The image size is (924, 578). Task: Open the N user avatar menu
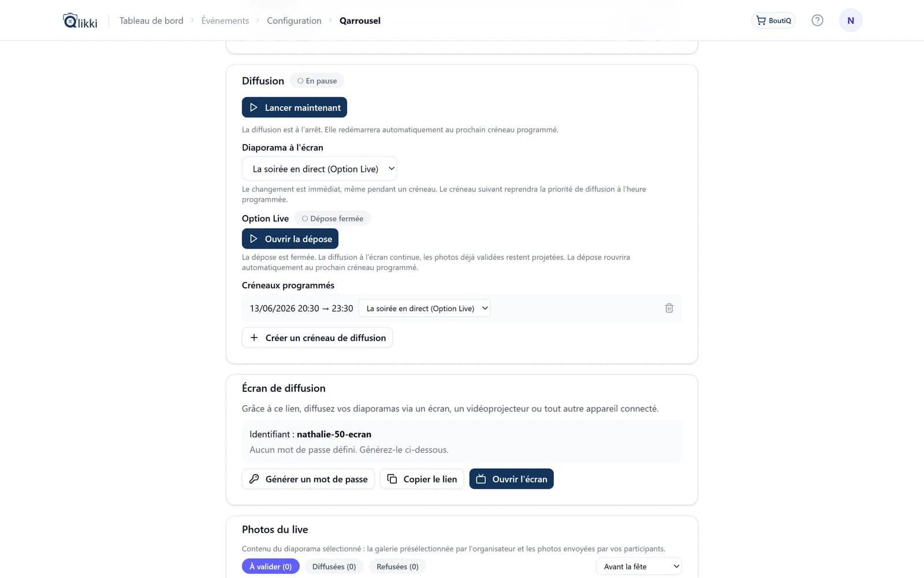coord(851,20)
